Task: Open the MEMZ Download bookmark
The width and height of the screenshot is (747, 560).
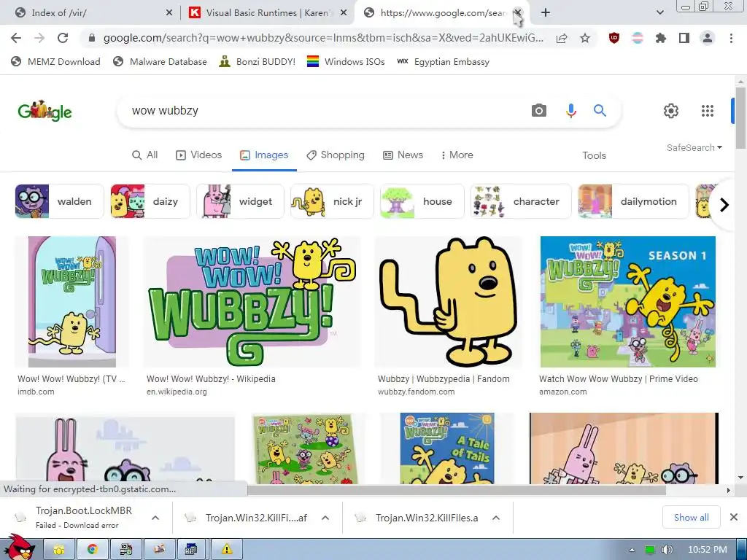Action: [x=55, y=61]
